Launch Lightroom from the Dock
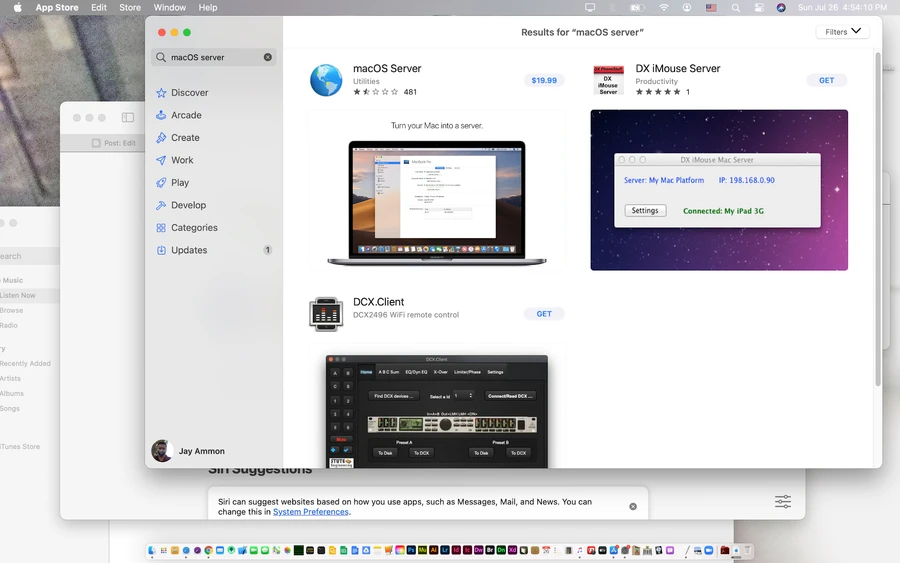This screenshot has height=563, width=900. tap(445, 550)
